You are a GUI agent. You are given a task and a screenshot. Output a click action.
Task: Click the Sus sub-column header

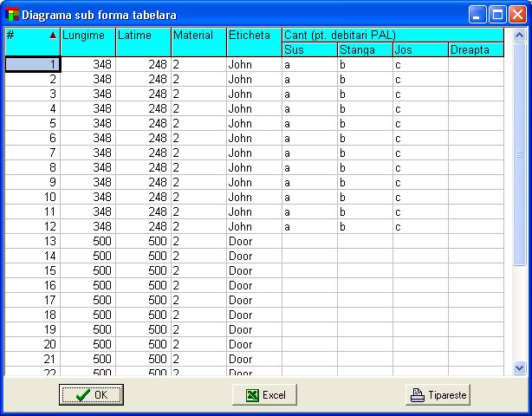pyautogui.click(x=309, y=50)
